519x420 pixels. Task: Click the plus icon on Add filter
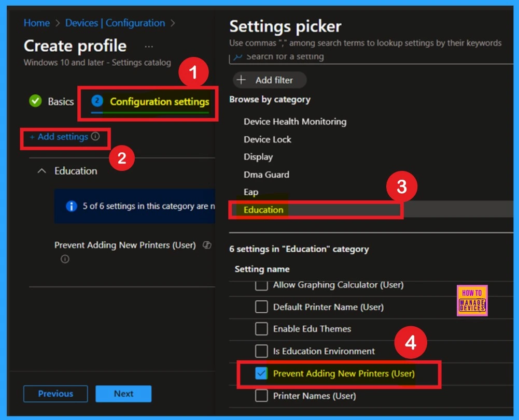point(242,80)
